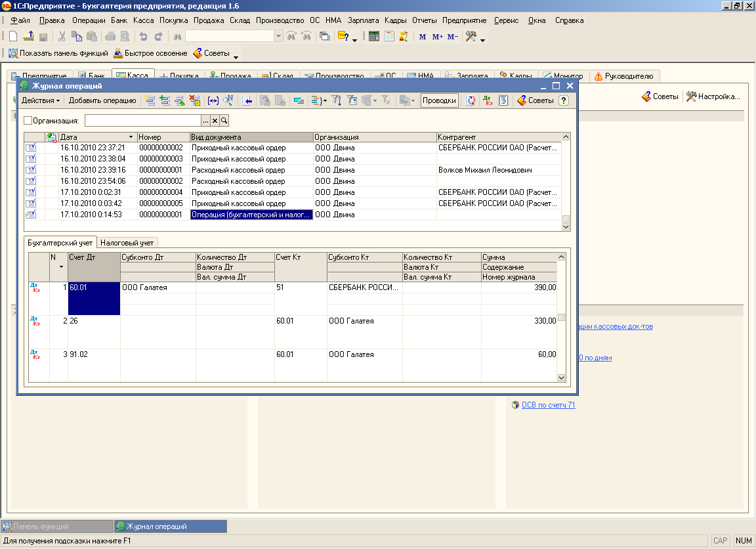Open the calculator icon
The height and width of the screenshot is (550, 756).
point(373,36)
